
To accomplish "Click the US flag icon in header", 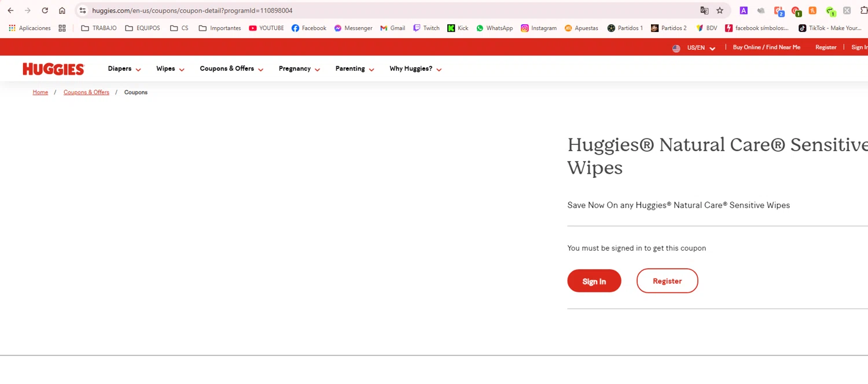I will (x=676, y=48).
